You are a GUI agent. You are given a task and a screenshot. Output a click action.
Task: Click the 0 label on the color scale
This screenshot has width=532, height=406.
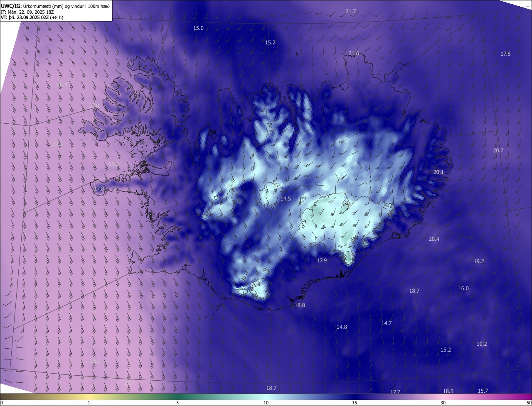click(2, 403)
